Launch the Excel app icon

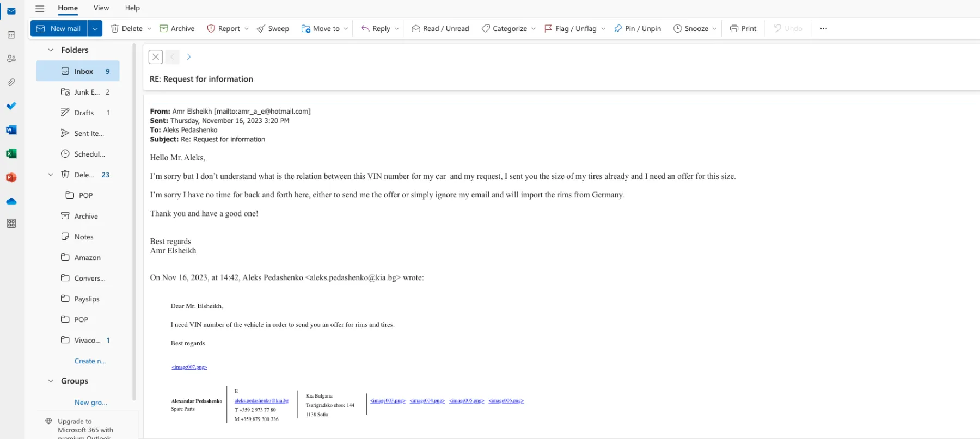coord(11,154)
